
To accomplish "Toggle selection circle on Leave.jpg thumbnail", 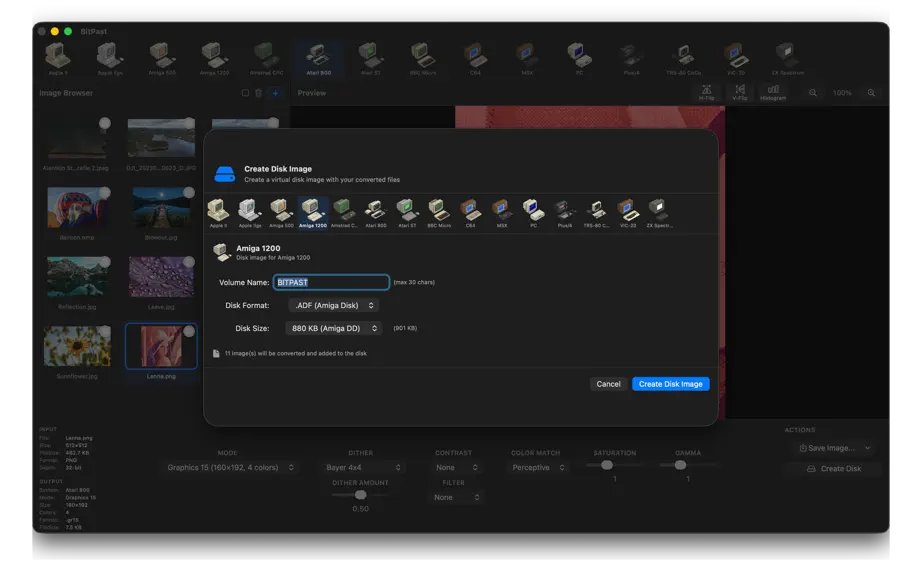I will coord(189,262).
